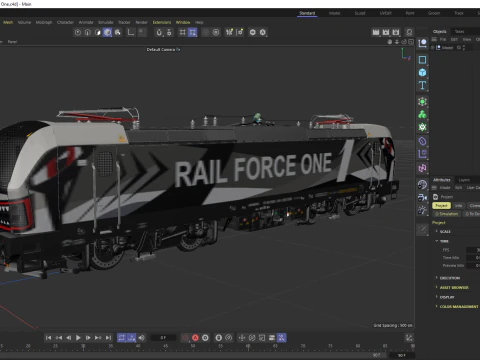Screen dimensions: 480x360
Task: Toggle the preview range playback button
Action: click(132, 338)
